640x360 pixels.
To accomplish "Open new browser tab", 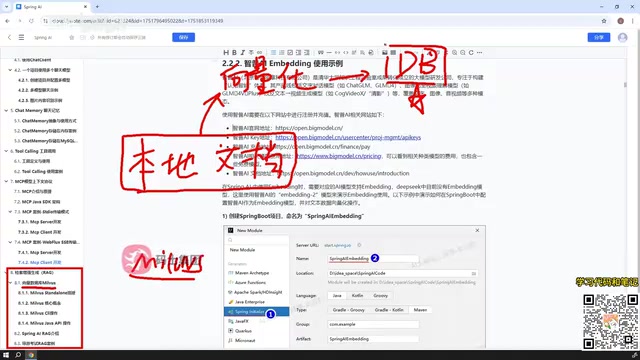I will [x=97, y=7].
